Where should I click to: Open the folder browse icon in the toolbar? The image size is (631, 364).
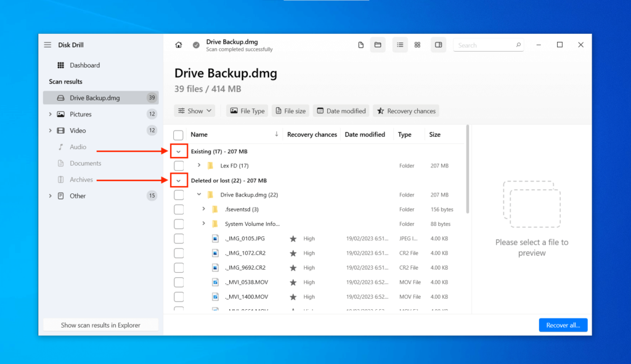tap(378, 44)
